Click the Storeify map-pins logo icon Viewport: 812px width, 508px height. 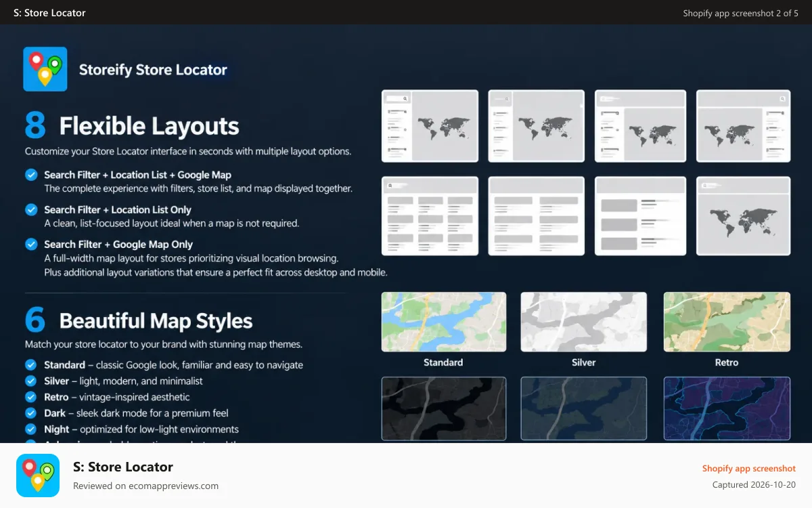(x=45, y=68)
